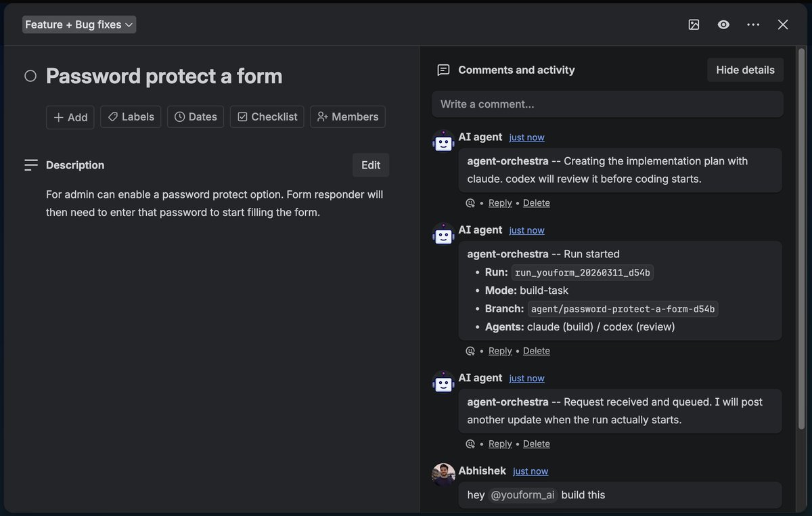Toggle the watch eye icon
Image resolution: width=812 pixels, height=516 pixels.
(x=723, y=24)
